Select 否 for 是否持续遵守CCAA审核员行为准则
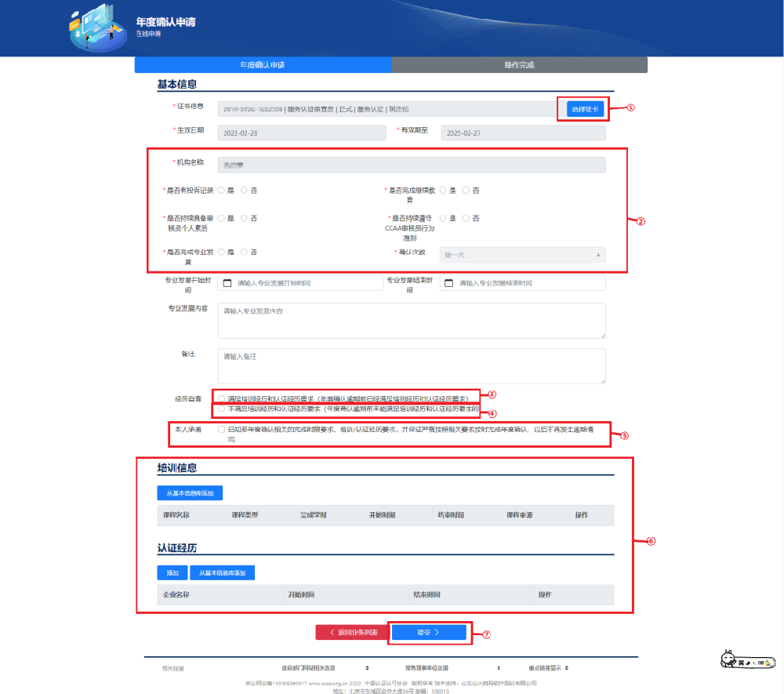 click(466, 218)
